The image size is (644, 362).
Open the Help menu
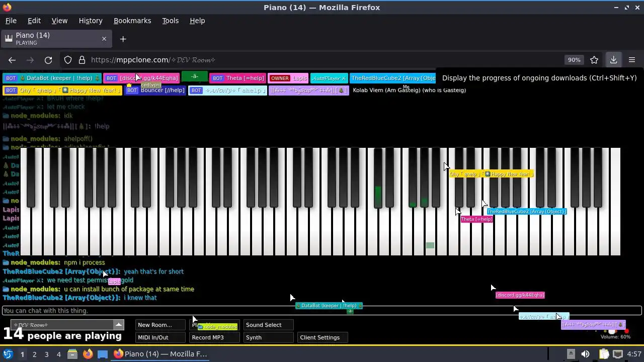click(x=197, y=21)
